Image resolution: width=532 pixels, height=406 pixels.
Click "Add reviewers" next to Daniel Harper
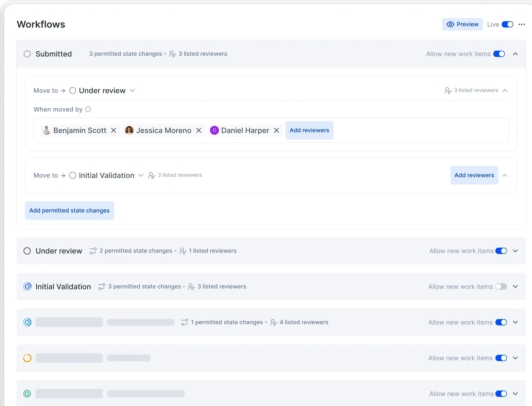pyautogui.click(x=309, y=130)
